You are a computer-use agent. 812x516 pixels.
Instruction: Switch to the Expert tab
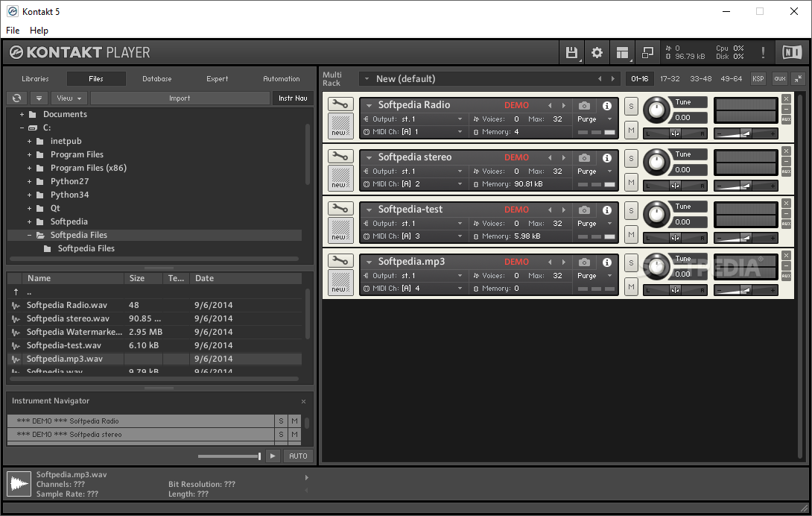(x=217, y=79)
